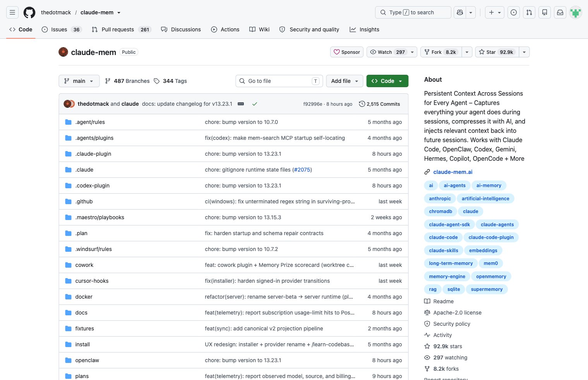
Task: Open Copilot chat icon in header
Action: (x=460, y=12)
